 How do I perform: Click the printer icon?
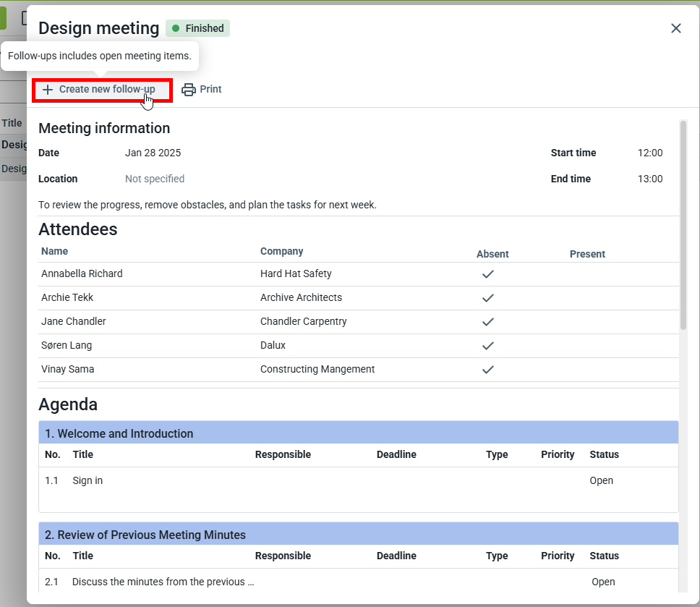(189, 90)
